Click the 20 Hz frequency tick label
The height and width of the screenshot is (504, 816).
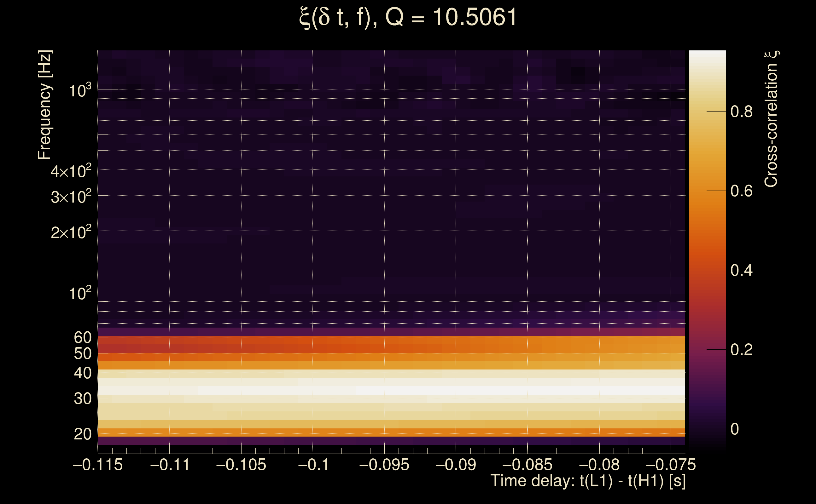[82, 434]
